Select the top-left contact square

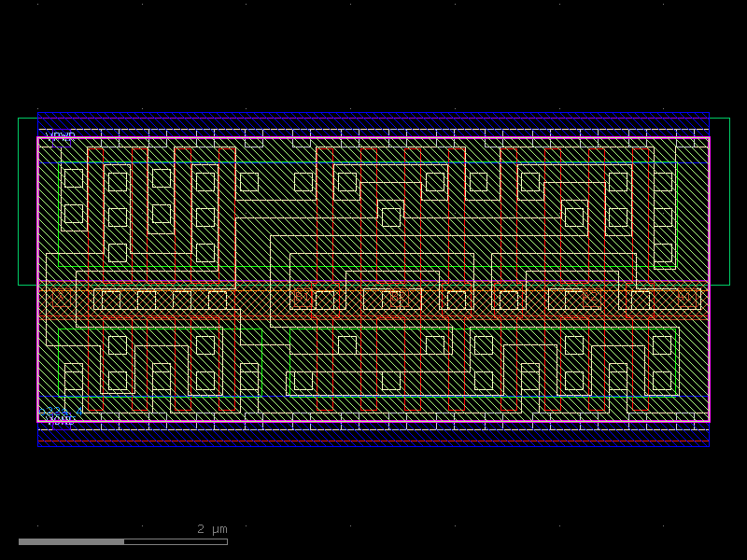coord(73,178)
